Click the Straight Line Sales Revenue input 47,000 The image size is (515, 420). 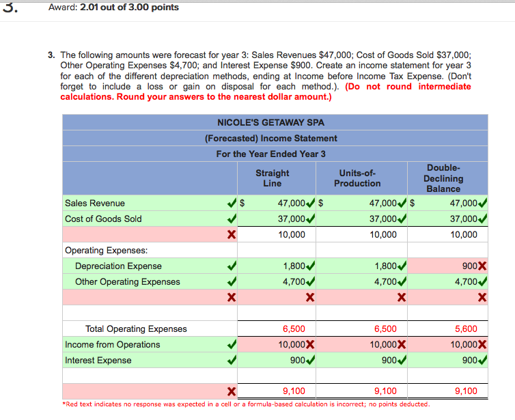click(x=277, y=204)
